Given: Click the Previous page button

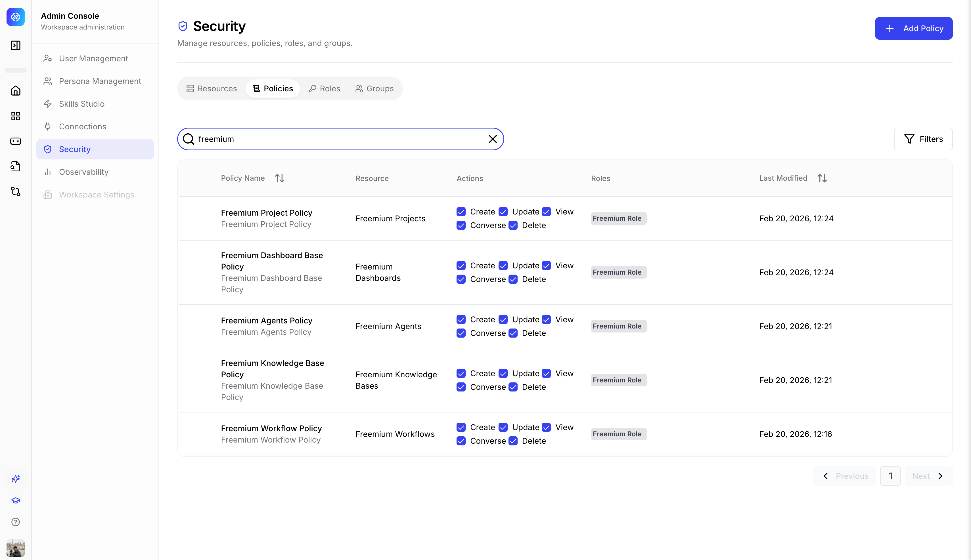Looking at the screenshot, I should tap(844, 476).
